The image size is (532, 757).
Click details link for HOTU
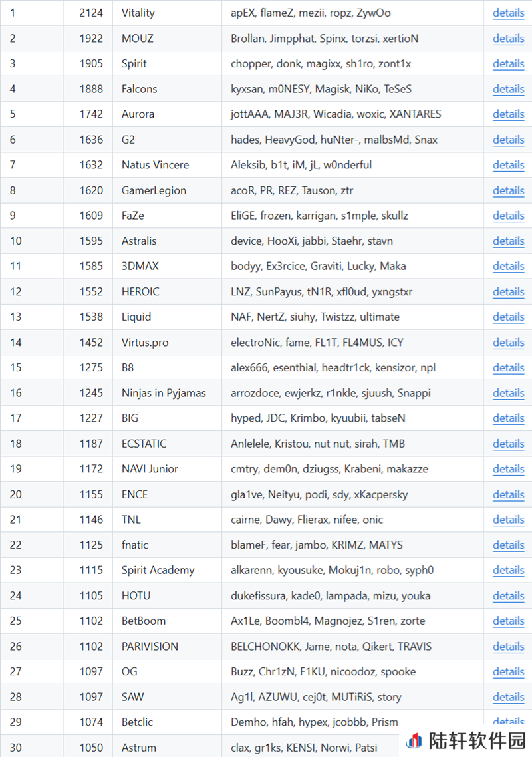[508, 596]
